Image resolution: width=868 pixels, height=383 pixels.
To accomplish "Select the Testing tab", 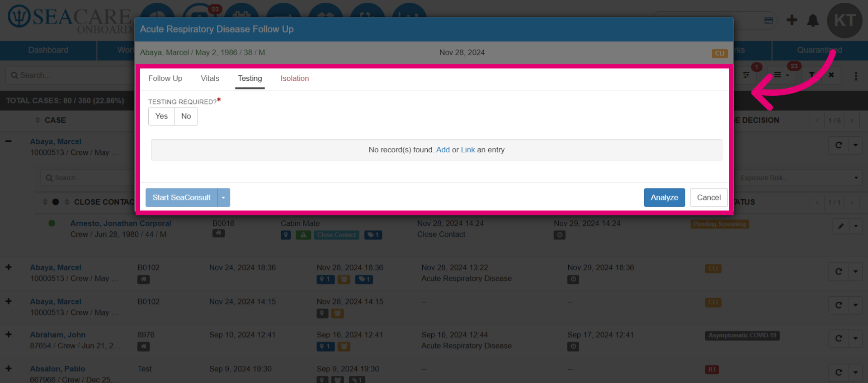I will [250, 78].
